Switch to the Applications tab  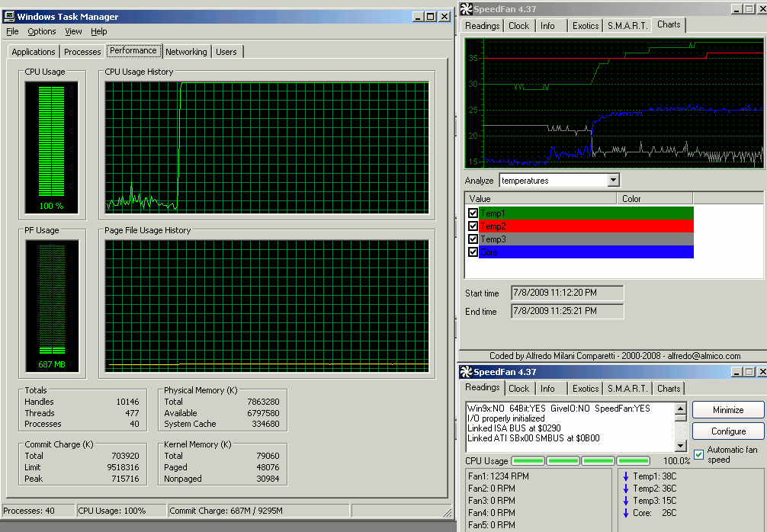[34, 52]
